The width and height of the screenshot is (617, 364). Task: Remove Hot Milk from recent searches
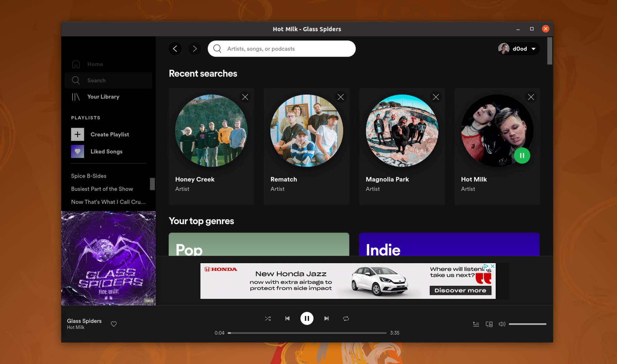[x=531, y=97]
